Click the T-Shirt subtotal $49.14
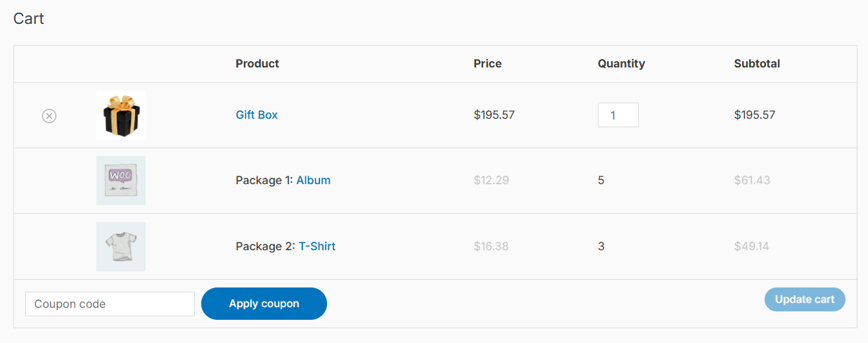The image size is (868, 343). pos(752,246)
